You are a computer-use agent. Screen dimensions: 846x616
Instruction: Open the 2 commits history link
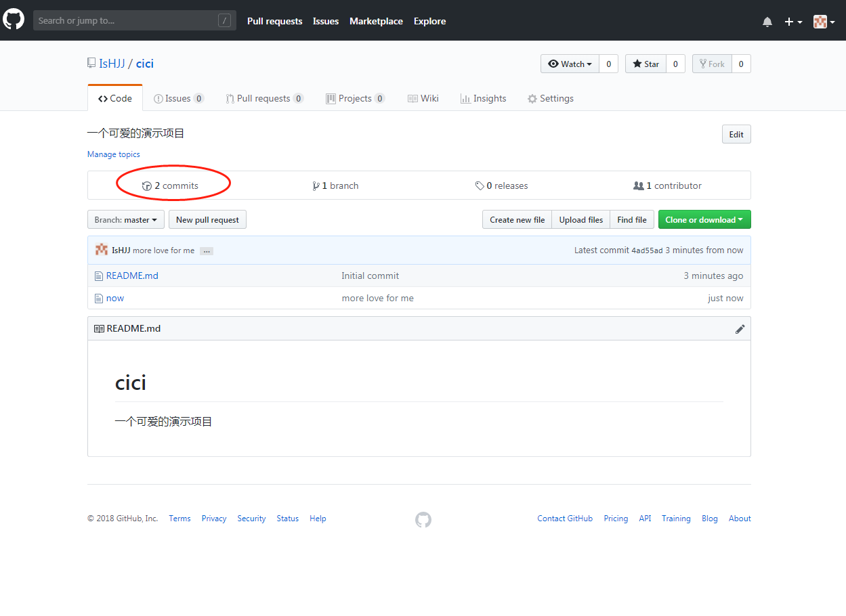[170, 185]
